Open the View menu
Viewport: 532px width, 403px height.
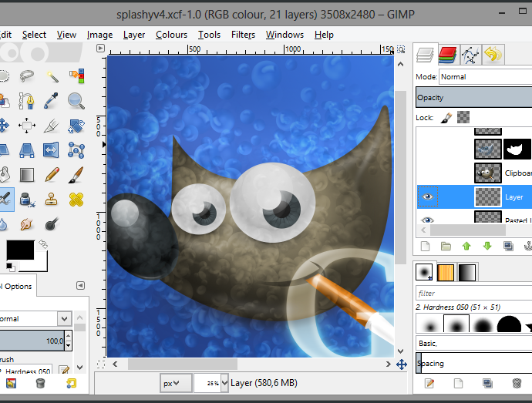(x=66, y=35)
